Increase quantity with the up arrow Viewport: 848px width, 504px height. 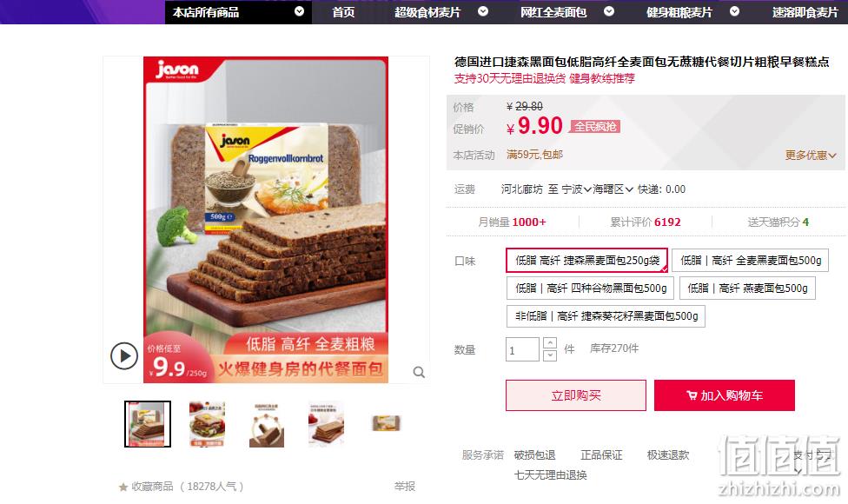549,343
